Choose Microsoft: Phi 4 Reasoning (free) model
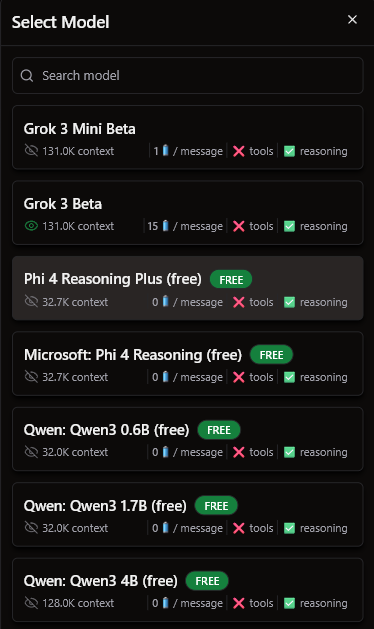This screenshot has width=374, height=629. 187,363
